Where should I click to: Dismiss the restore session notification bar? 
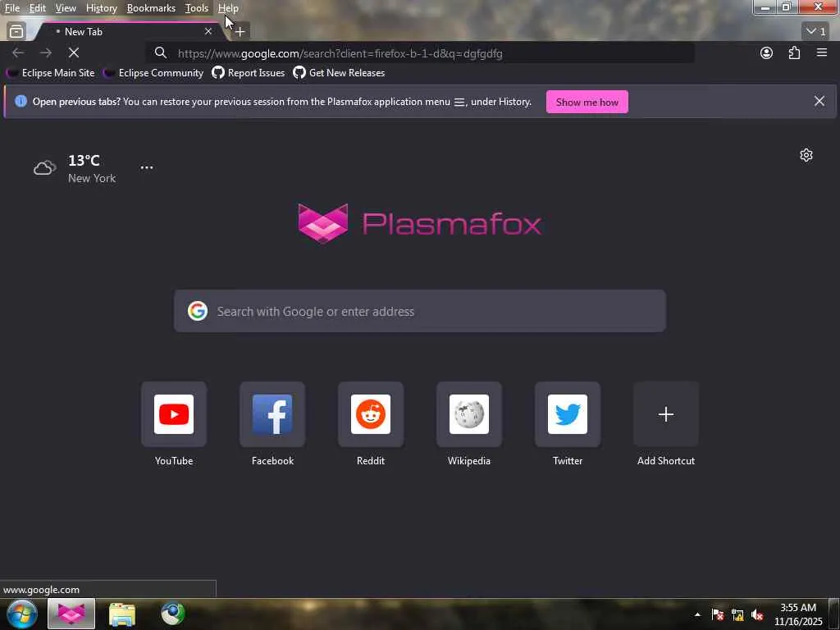[819, 101]
